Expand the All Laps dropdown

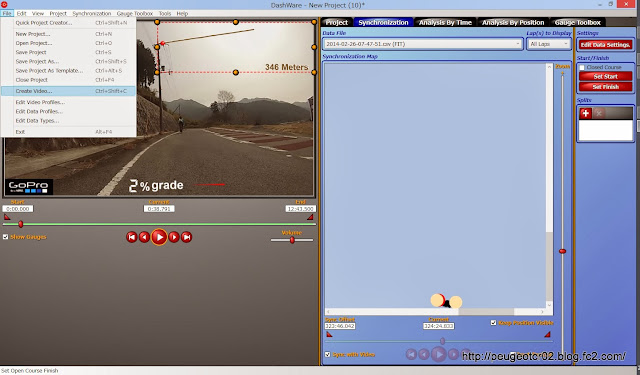click(549, 44)
